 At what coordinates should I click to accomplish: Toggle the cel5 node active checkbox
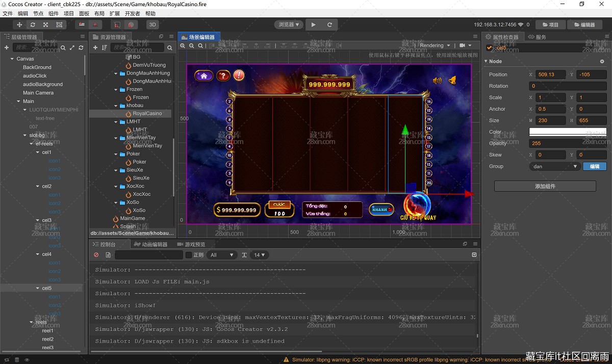[x=490, y=47]
